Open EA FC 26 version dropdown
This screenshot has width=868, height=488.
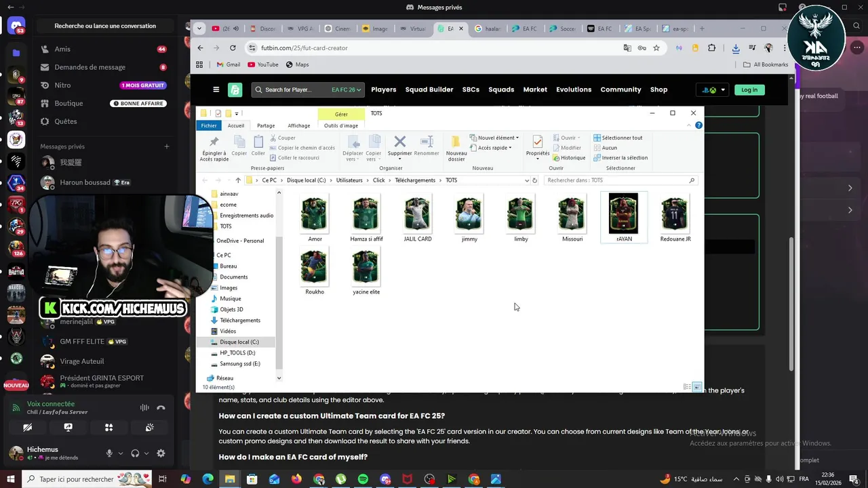(x=347, y=89)
